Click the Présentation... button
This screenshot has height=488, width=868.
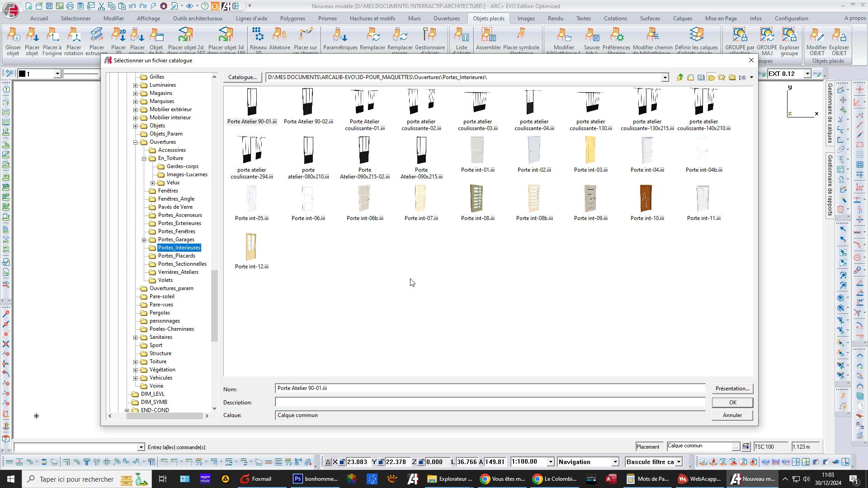coord(732,389)
